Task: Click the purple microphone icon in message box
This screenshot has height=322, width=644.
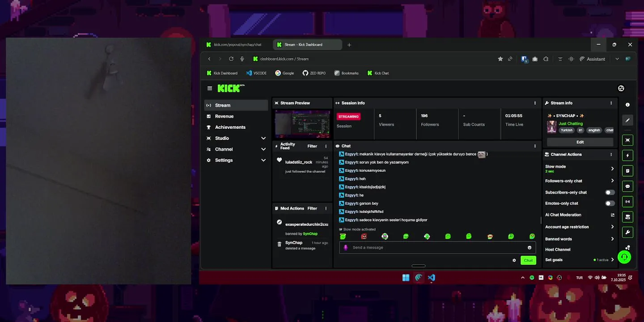Action: click(345, 247)
